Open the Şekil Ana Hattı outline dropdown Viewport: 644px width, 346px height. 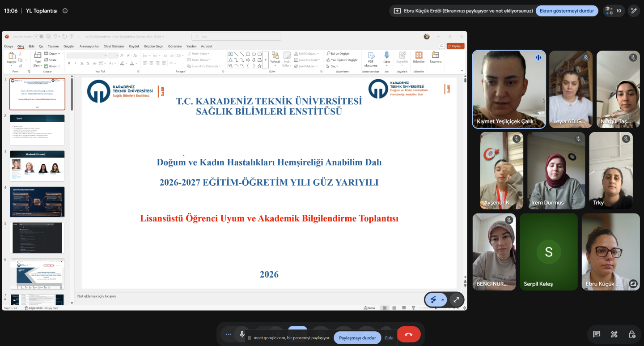pos(307,60)
